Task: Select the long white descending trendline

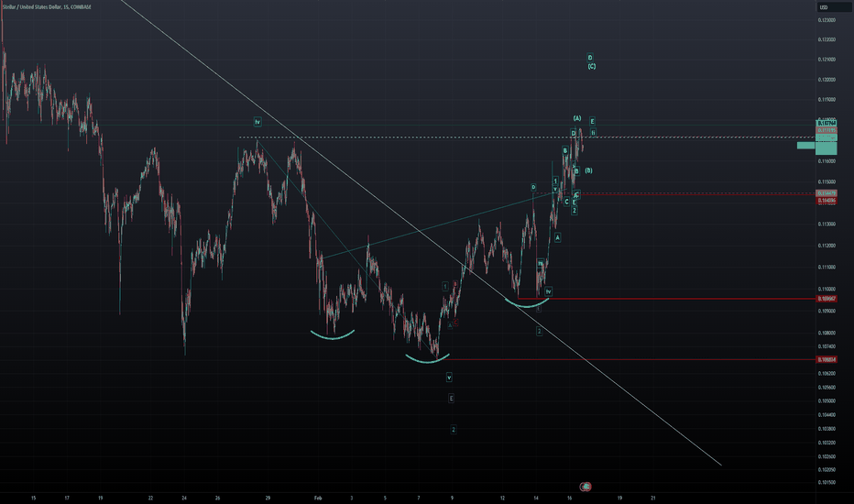Action: [x=421, y=233]
